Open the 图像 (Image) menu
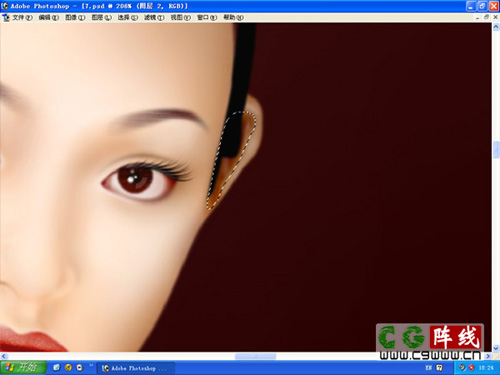 tap(75, 17)
